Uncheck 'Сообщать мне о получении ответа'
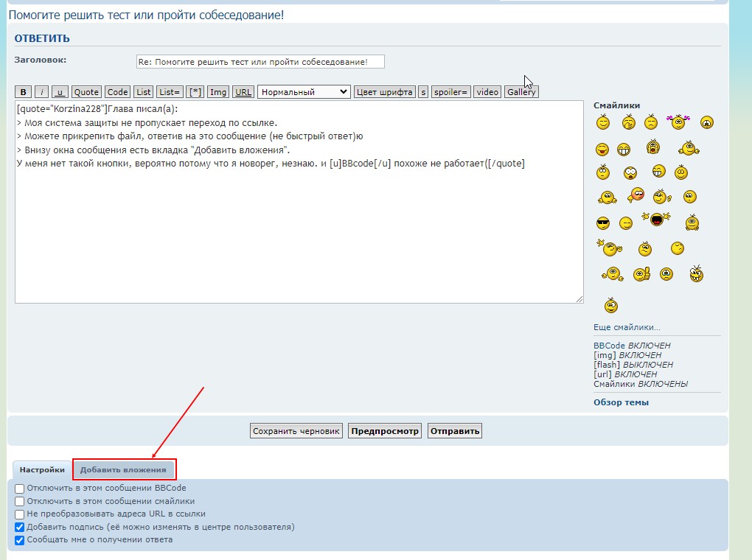 20,540
